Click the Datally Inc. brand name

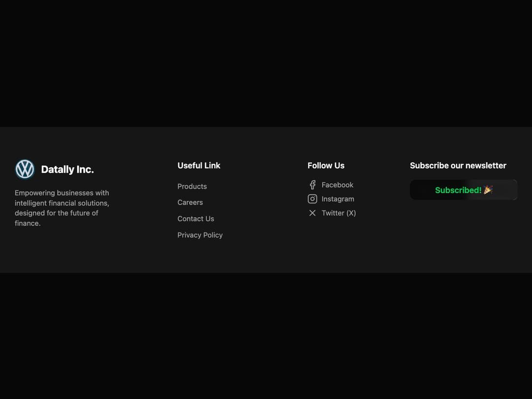(x=67, y=169)
